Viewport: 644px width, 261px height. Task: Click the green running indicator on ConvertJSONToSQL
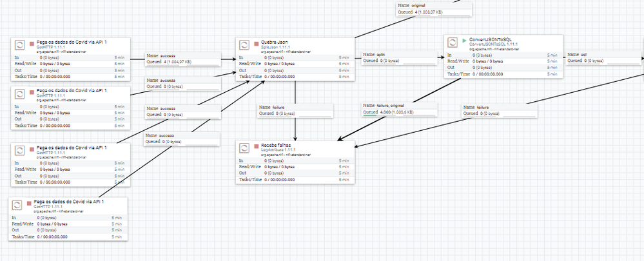click(465, 40)
